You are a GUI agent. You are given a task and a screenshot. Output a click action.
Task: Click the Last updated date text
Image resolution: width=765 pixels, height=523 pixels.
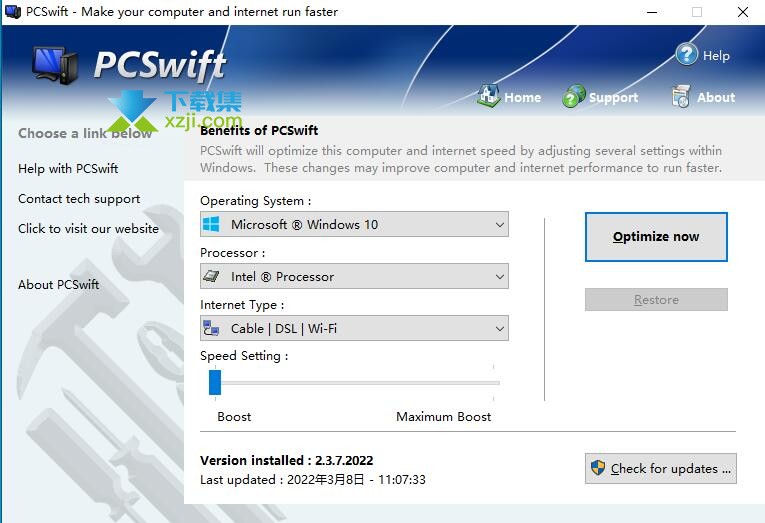coord(313,480)
